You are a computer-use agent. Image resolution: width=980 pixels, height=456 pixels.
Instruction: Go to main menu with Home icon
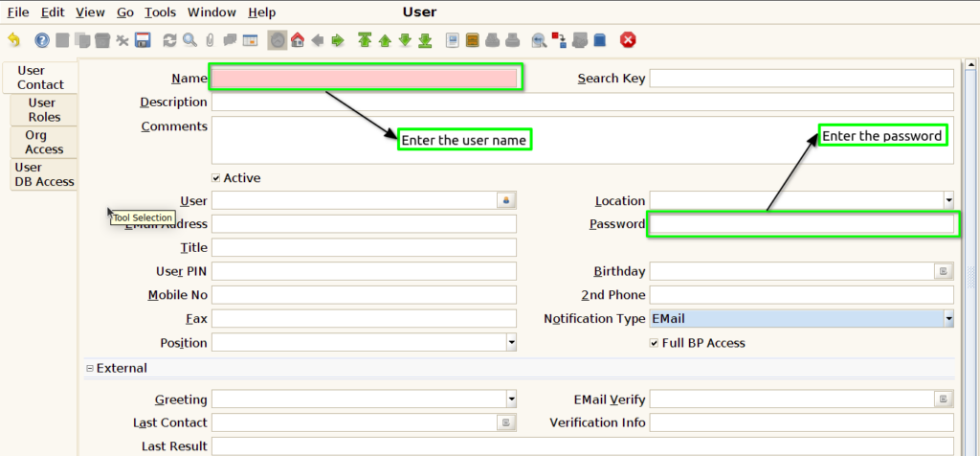point(299,40)
